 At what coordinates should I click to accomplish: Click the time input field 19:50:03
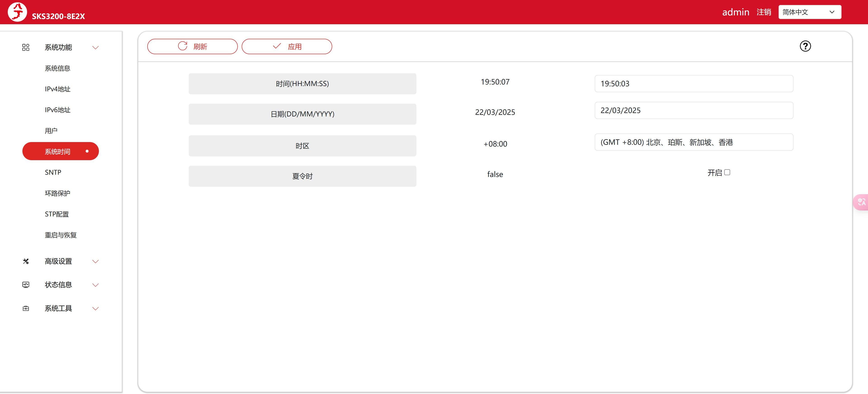tap(694, 84)
